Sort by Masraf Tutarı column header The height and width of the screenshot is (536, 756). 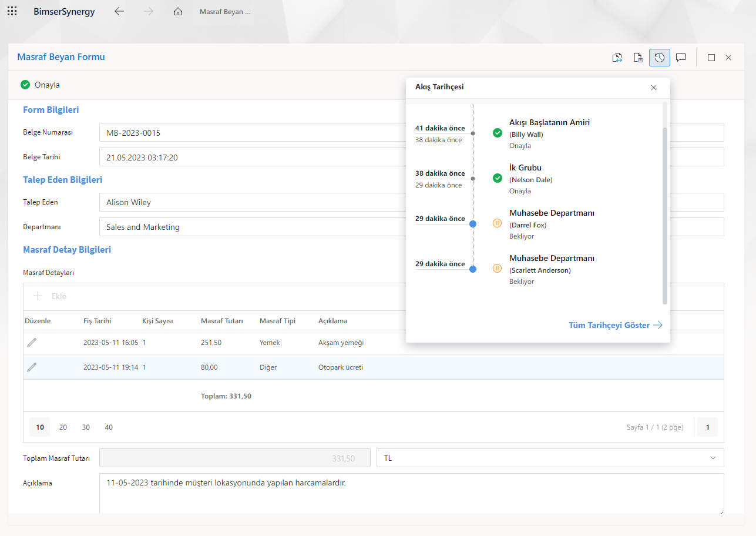pyautogui.click(x=222, y=321)
